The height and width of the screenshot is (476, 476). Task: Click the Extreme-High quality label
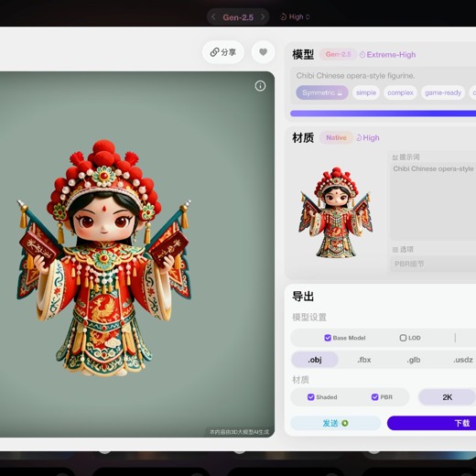pos(391,55)
